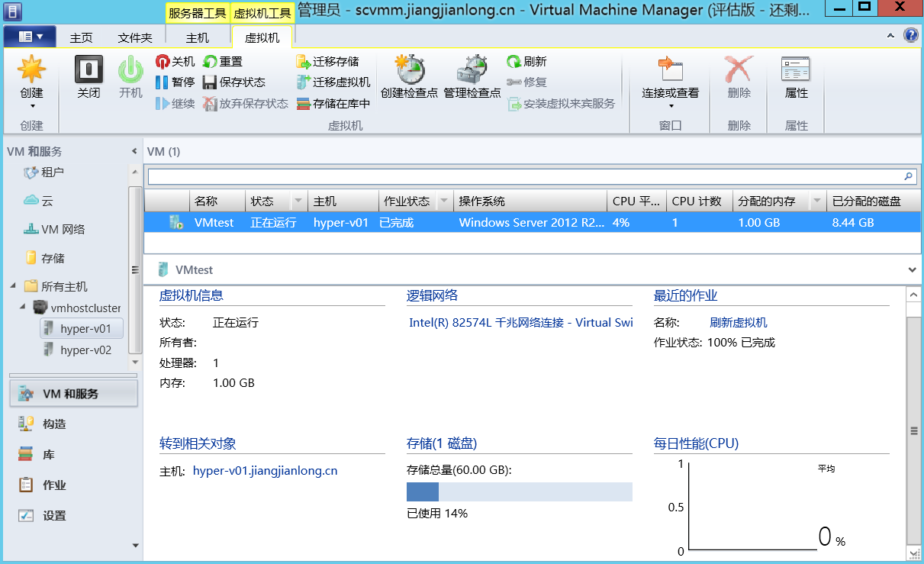
Task: Click the Power Off (关机) button
Action: click(175, 62)
